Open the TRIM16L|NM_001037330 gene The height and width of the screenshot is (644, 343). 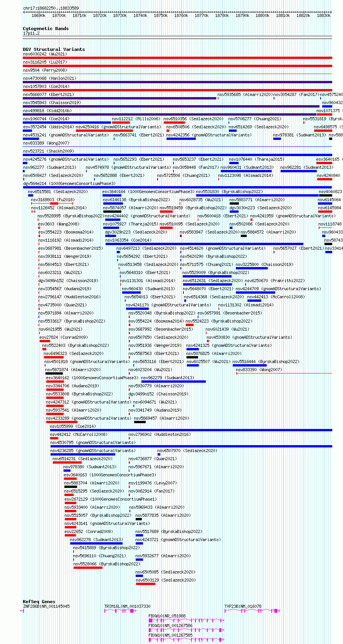pos(128,606)
